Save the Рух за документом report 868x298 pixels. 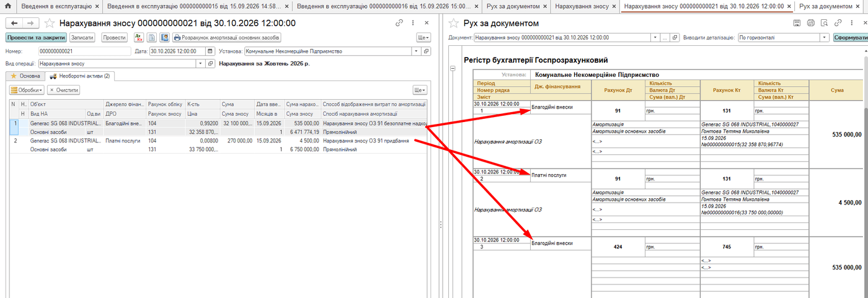[797, 24]
